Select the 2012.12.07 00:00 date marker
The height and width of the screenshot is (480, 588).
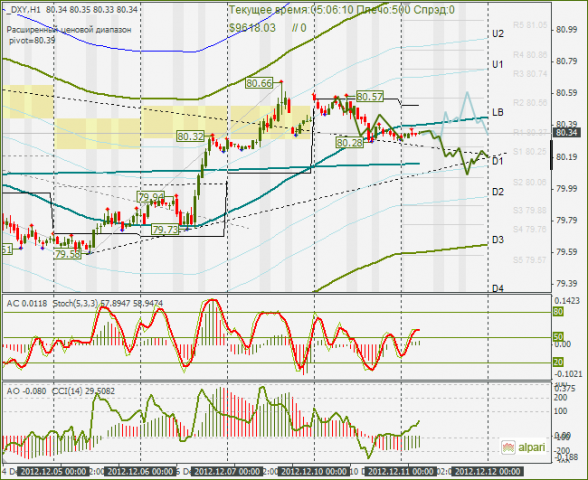[227, 471]
